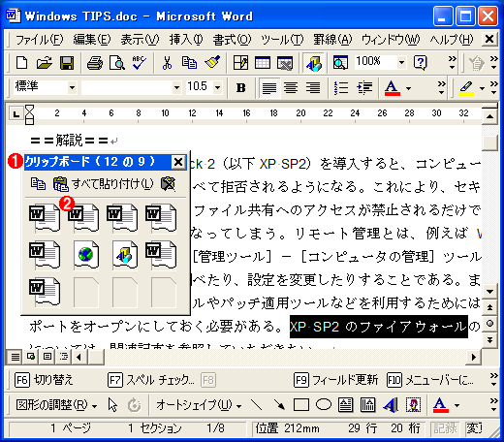Click すべて貼り付け(L) in clipboard toolbar
This screenshot has height=442, width=504.
(x=104, y=184)
